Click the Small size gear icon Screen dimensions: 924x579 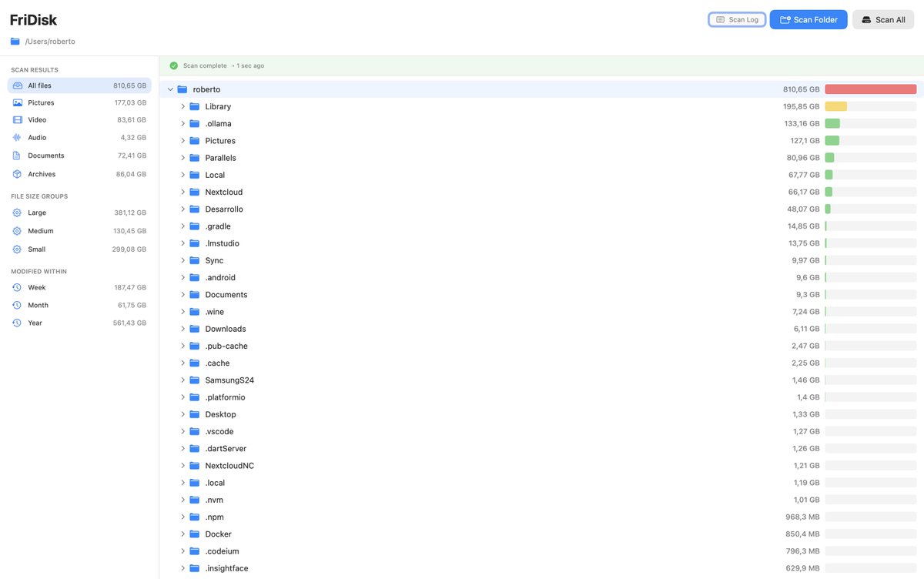point(17,249)
